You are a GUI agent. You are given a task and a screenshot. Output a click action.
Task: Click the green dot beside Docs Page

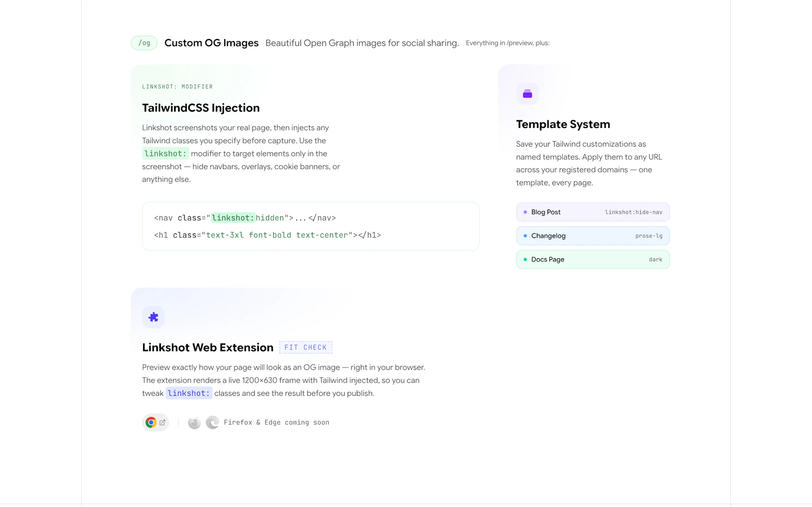[x=524, y=259]
